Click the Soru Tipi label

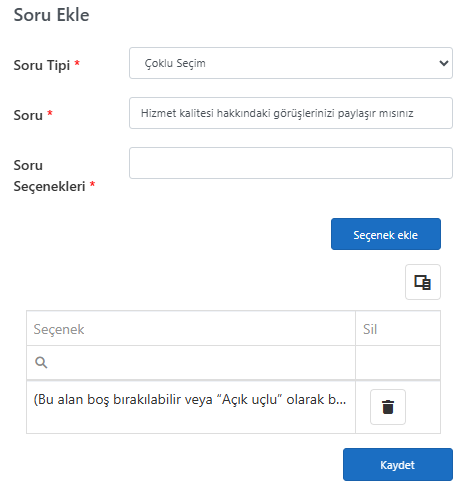click(x=42, y=65)
